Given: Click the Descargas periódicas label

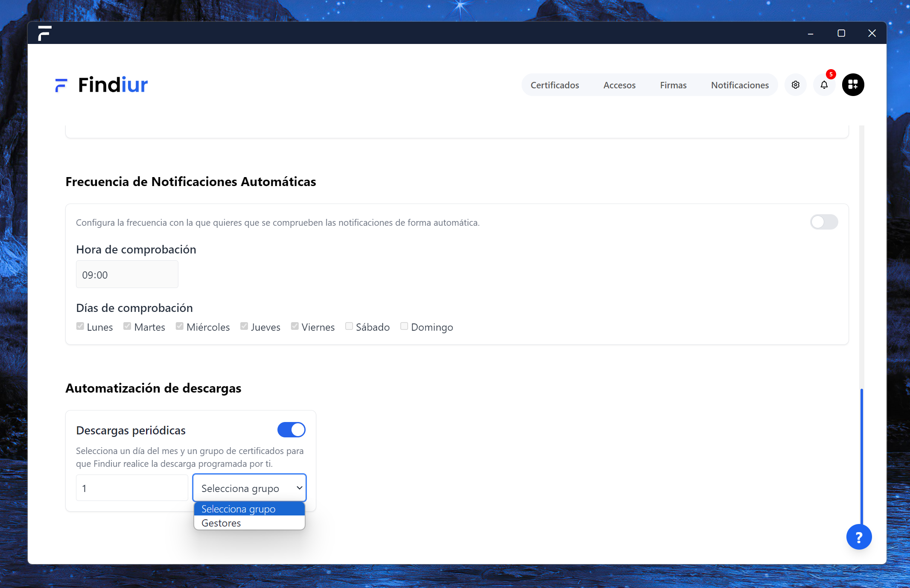Looking at the screenshot, I should tap(131, 430).
